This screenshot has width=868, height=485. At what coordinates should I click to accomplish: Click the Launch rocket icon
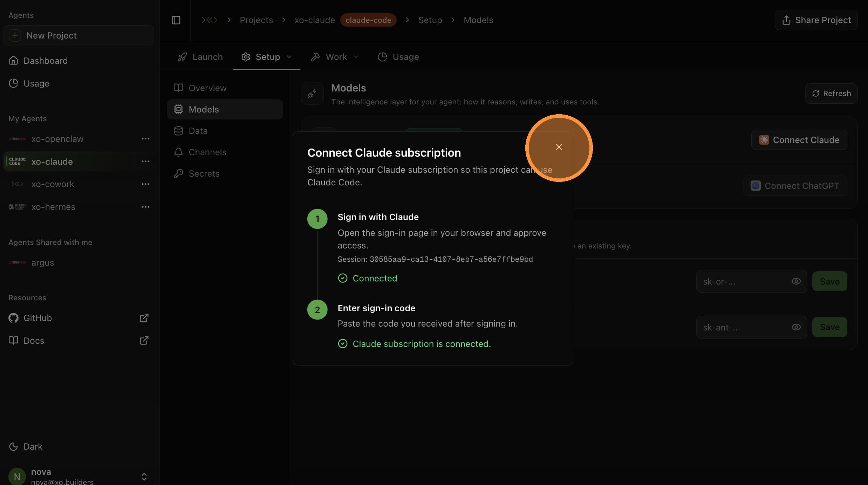point(182,57)
